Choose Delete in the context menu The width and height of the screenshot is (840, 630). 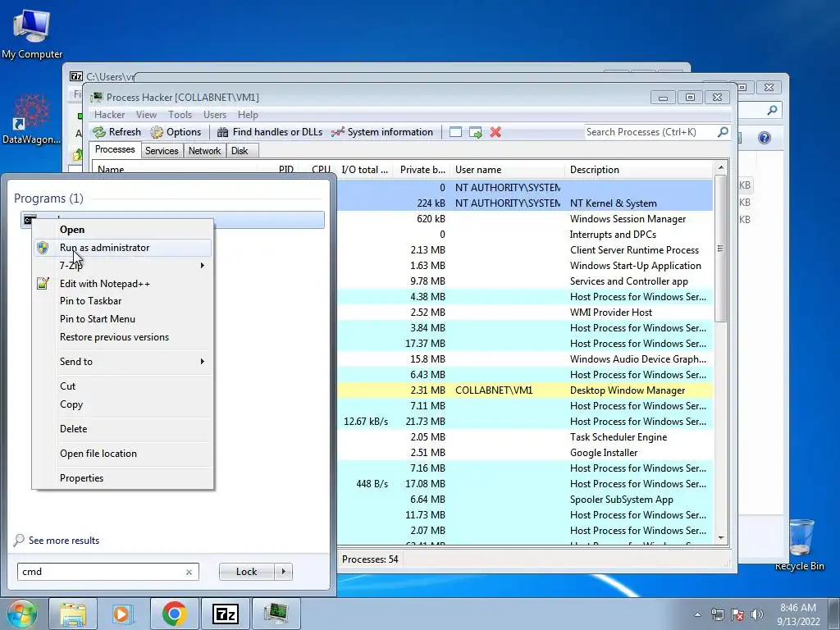pos(123,428)
